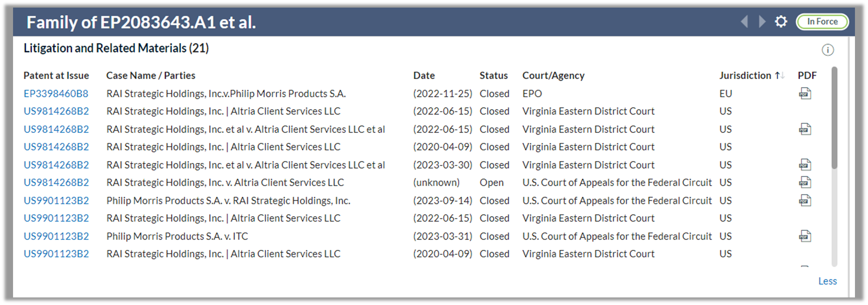Go to previous family with left arrow
Screen dimensions: 868x305
[x=744, y=21]
